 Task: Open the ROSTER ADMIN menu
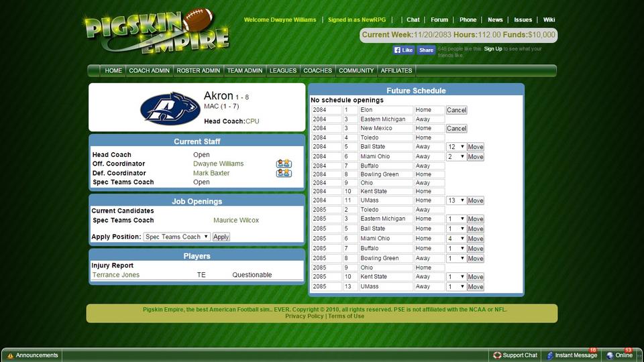click(198, 70)
